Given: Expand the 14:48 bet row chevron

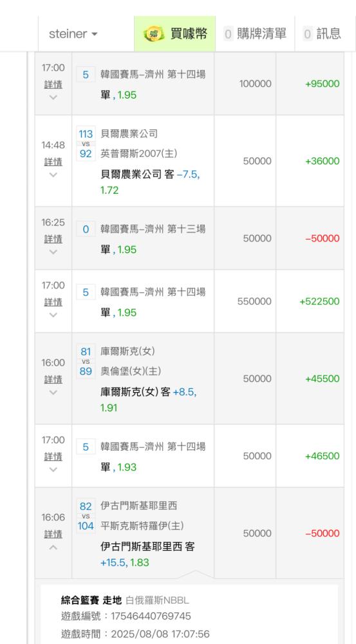Looking at the screenshot, I should click(x=53, y=175).
